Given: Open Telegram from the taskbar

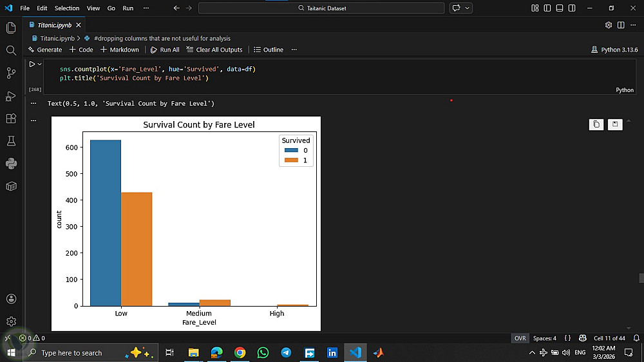Looking at the screenshot, I should click(287, 352).
